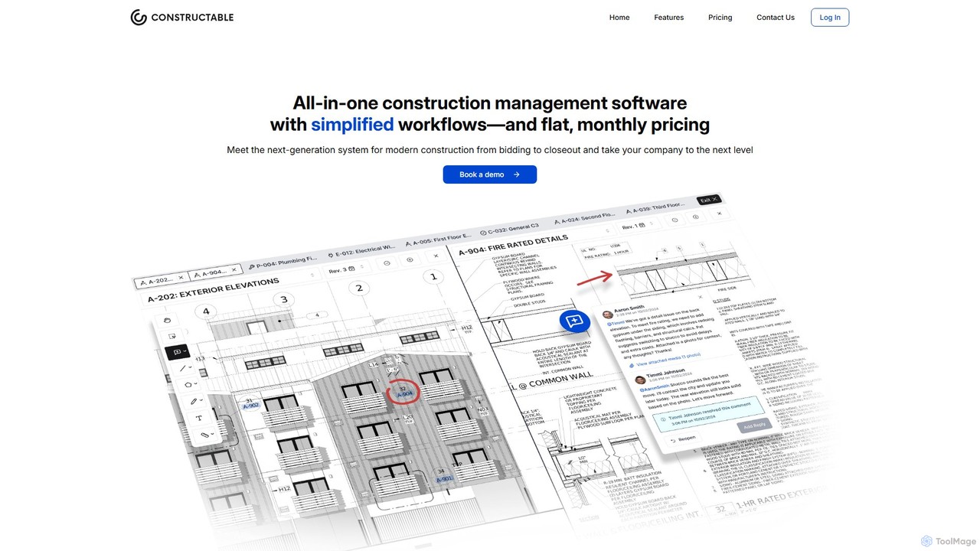Select the text T tool
Viewport: 980px width, 551px height.
(199, 418)
